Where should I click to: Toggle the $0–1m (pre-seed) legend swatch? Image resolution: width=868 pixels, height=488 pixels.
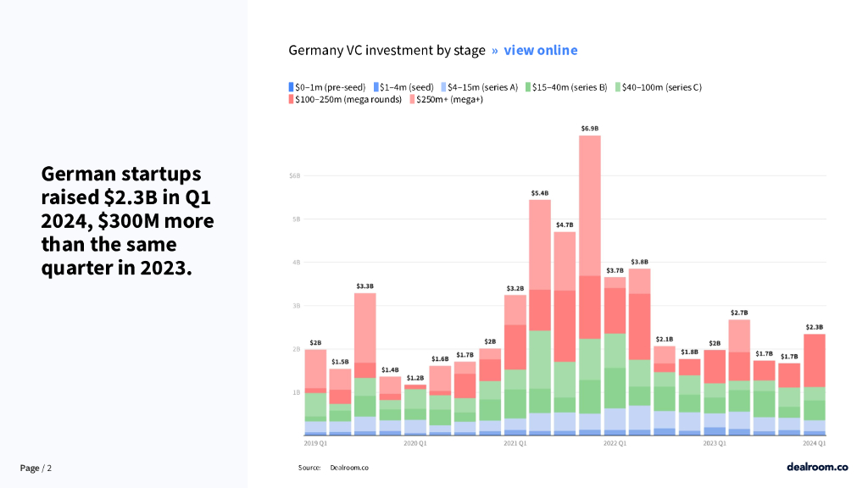292,87
